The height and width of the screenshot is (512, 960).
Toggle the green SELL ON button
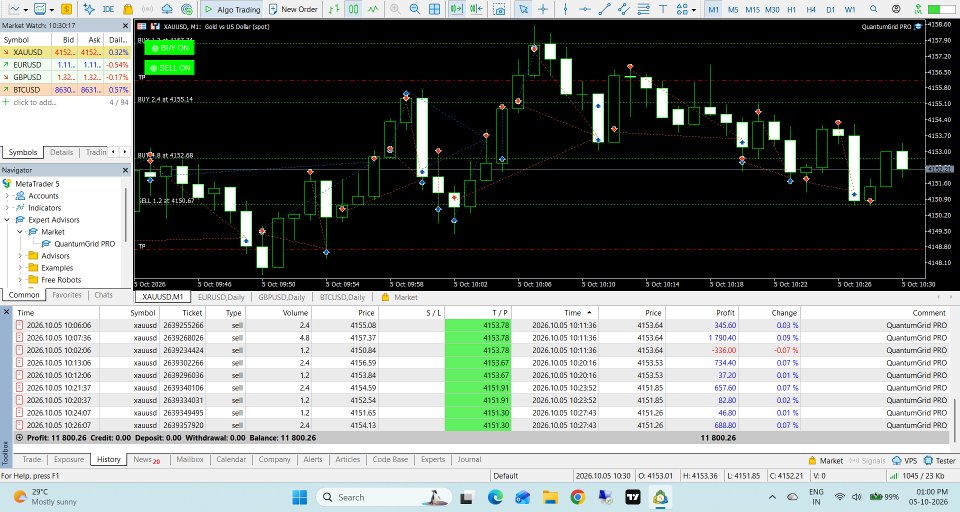pyautogui.click(x=170, y=67)
